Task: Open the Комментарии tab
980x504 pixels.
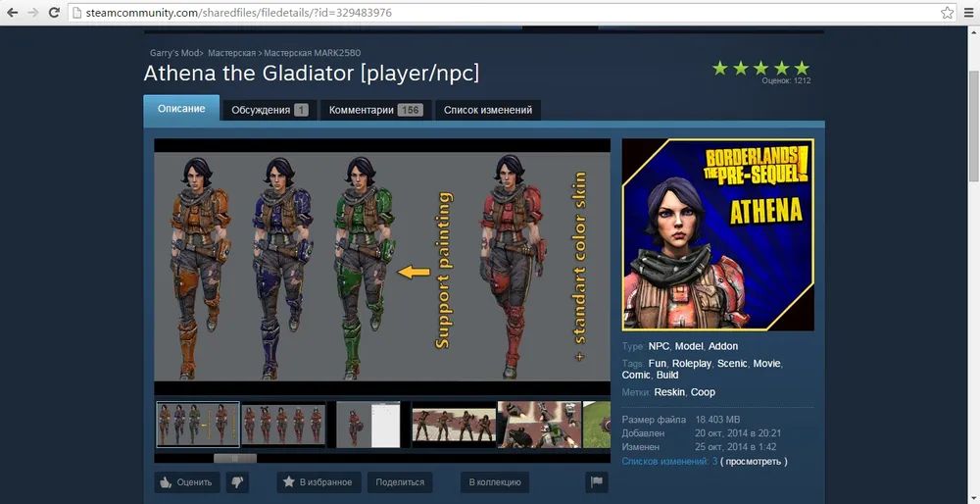Action: (374, 110)
